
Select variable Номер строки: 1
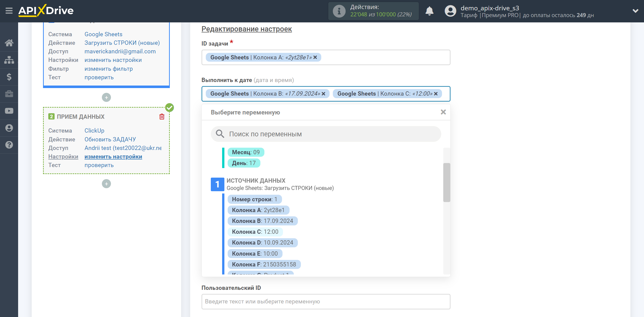(255, 199)
